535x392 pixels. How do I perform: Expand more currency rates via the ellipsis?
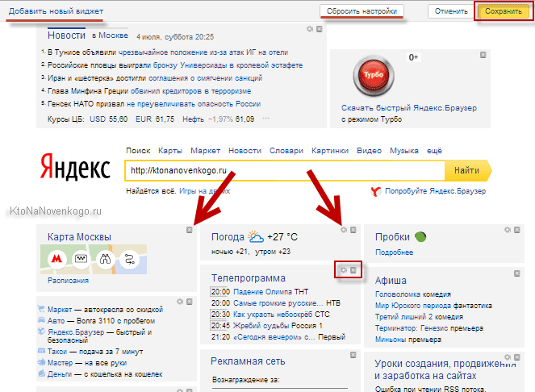tap(266, 119)
